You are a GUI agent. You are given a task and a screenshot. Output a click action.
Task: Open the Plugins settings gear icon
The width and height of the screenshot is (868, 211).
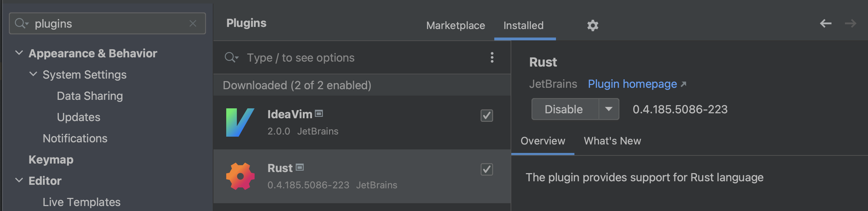[x=592, y=25]
